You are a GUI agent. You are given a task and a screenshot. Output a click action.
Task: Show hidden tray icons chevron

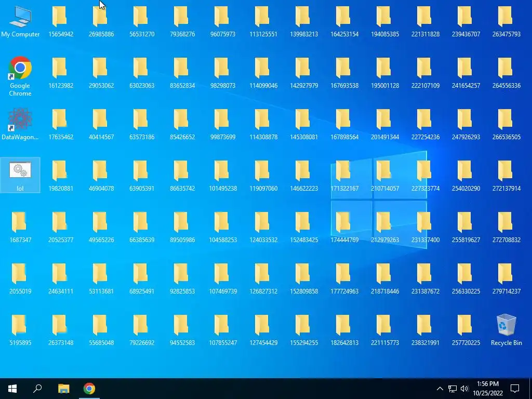[440, 389]
